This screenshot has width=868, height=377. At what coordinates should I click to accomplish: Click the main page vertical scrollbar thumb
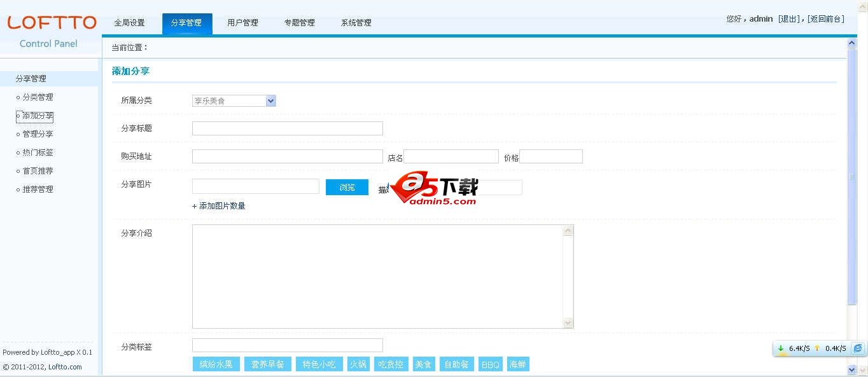click(852, 177)
